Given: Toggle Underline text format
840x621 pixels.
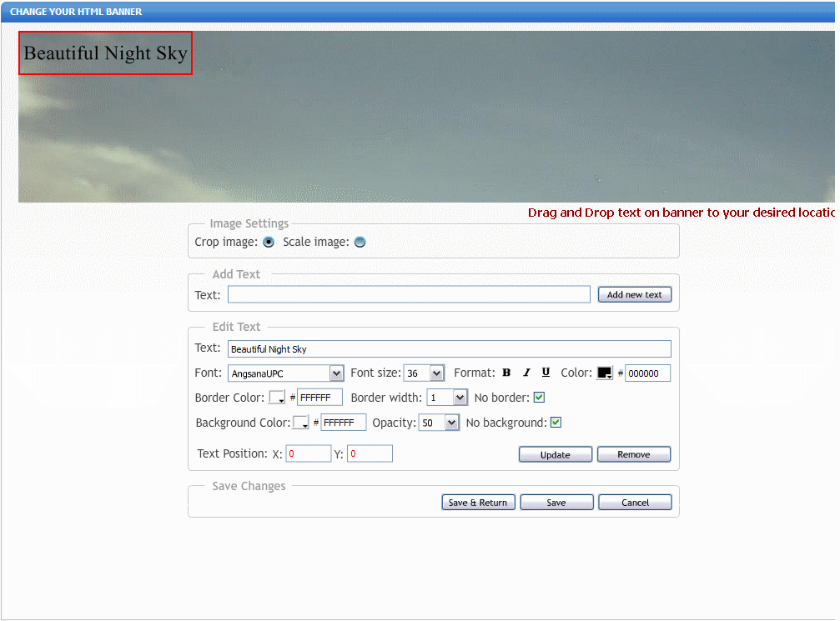Looking at the screenshot, I should click(546, 373).
